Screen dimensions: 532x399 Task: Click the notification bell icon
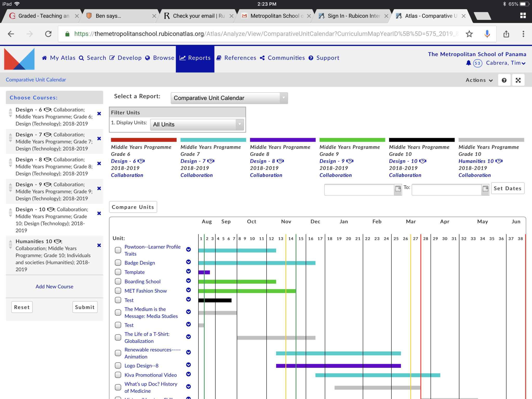click(468, 63)
